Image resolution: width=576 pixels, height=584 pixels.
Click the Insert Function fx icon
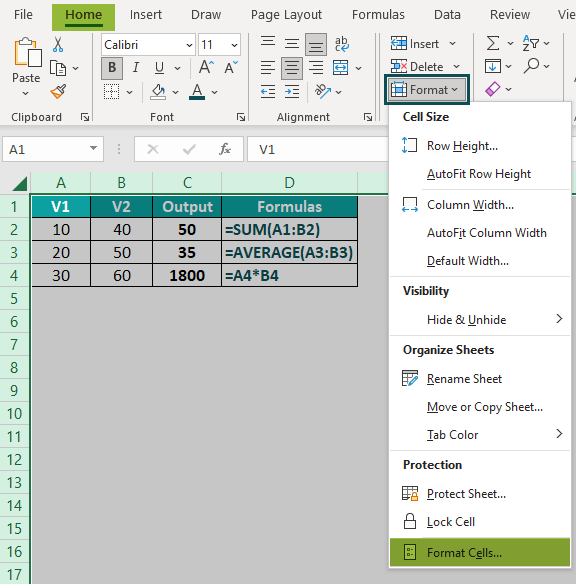[x=225, y=149]
